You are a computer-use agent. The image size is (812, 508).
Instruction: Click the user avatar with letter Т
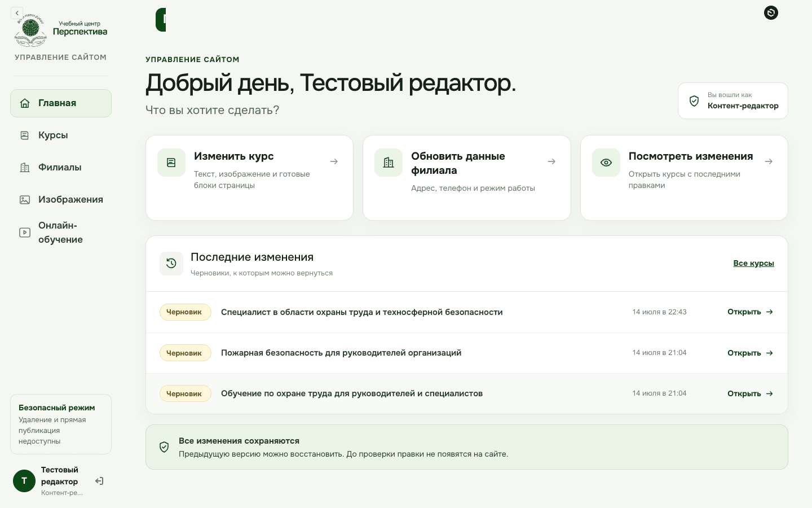(x=24, y=481)
